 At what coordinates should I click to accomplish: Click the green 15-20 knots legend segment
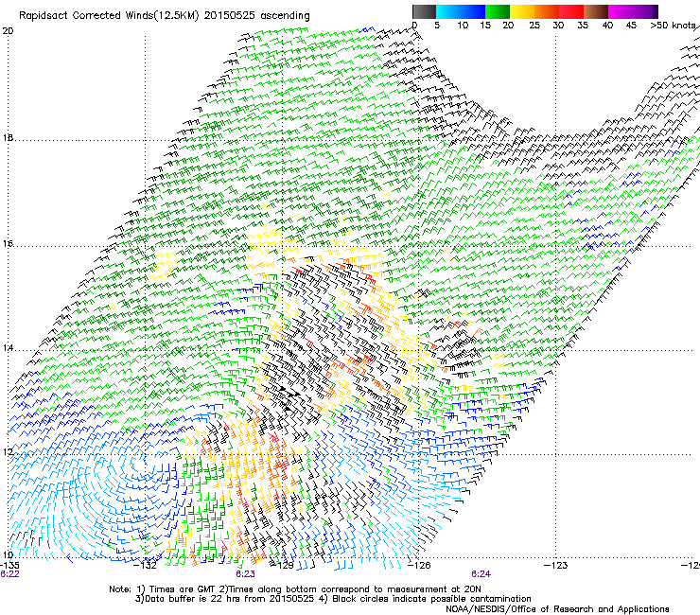(x=498, y=11)
